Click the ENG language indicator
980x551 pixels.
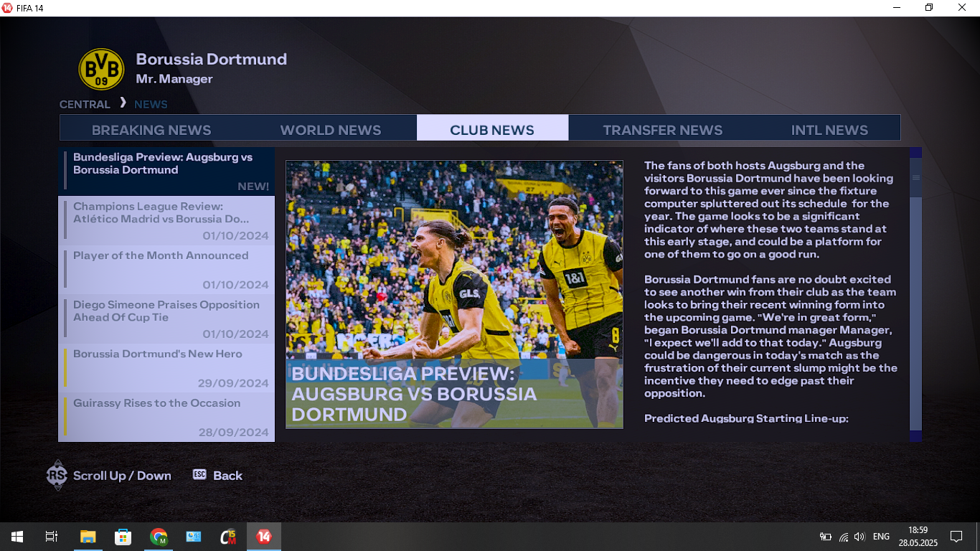[881, 537]
